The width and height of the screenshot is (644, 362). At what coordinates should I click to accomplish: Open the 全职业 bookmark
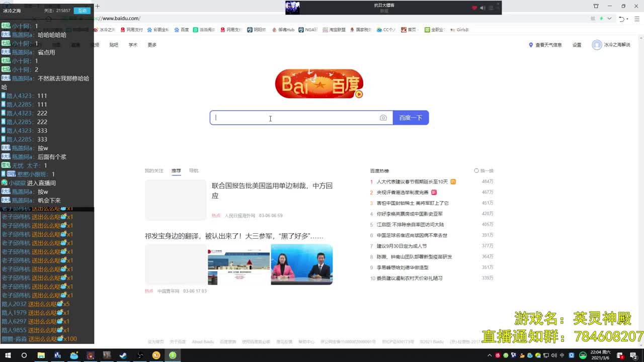435,30
